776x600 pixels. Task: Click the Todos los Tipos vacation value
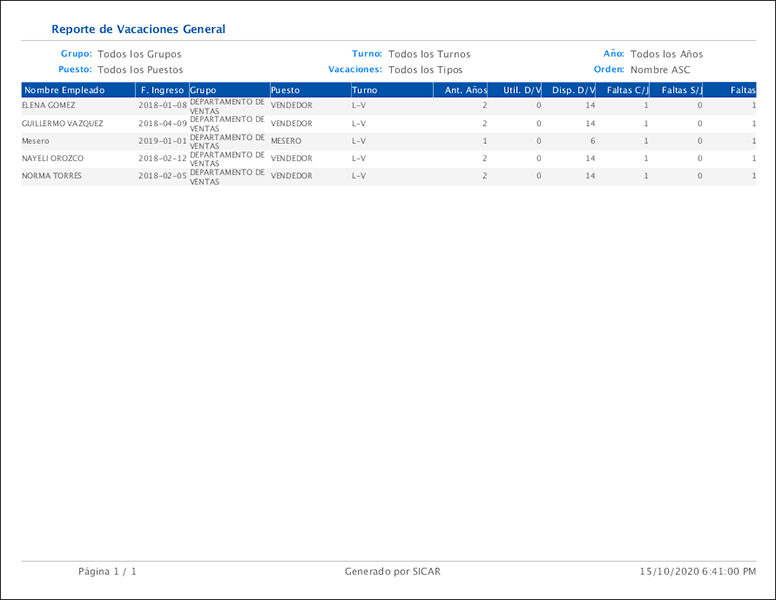tap(426, 70)
